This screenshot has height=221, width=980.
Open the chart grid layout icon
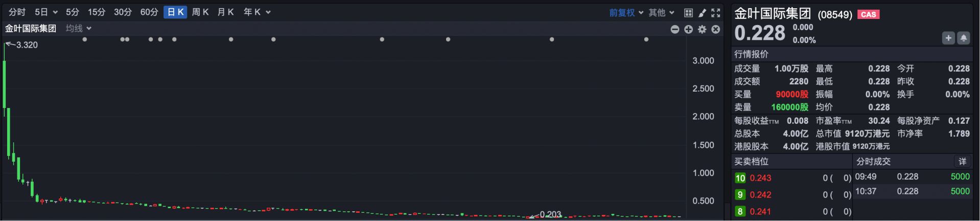(x=688, y=13)
